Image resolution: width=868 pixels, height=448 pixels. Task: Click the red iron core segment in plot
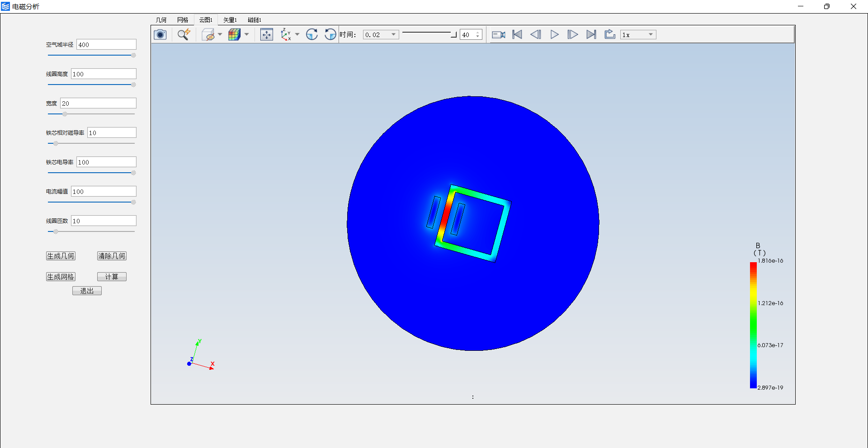point(446,216)
